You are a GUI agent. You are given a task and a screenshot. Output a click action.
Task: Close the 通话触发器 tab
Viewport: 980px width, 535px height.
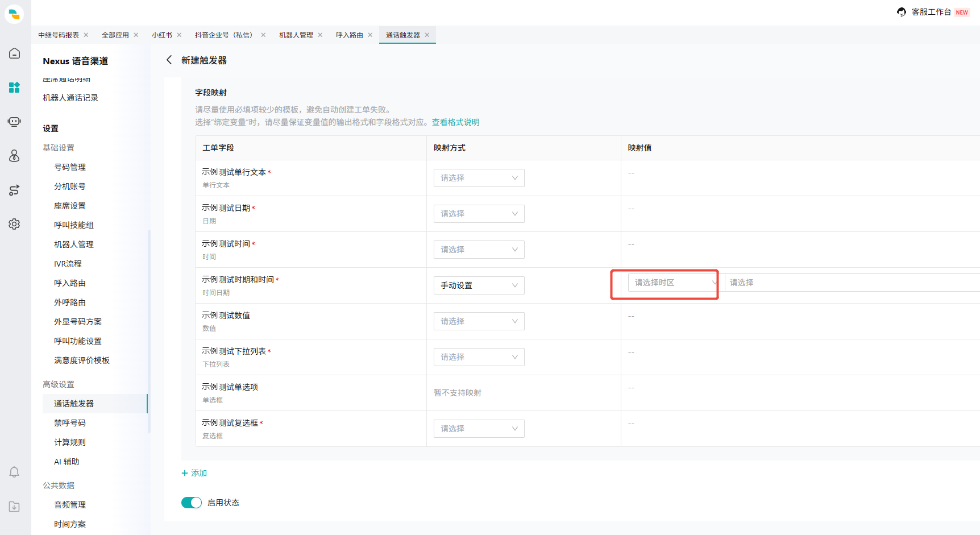[x=427, y=35]
